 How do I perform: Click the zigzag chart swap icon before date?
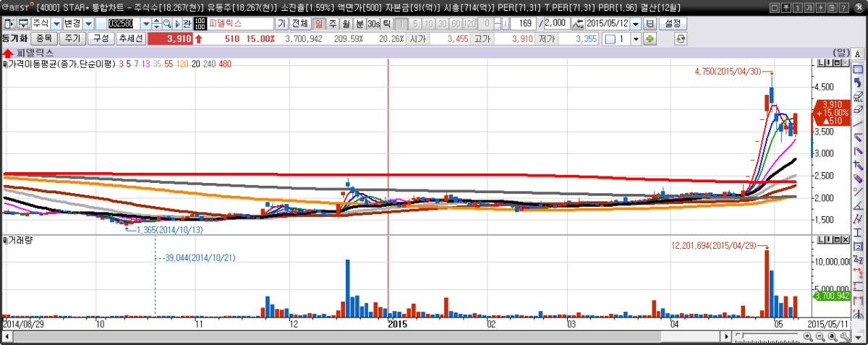pos(578,24)
